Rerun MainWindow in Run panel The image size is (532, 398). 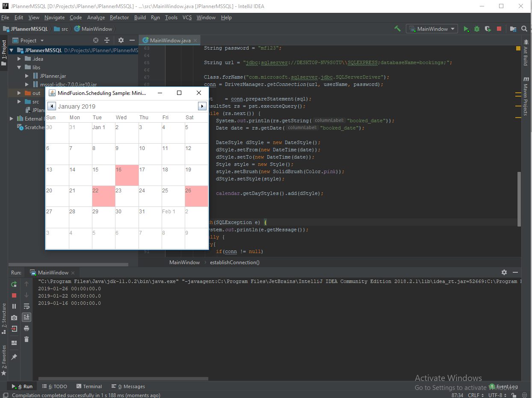click(14, 284)
